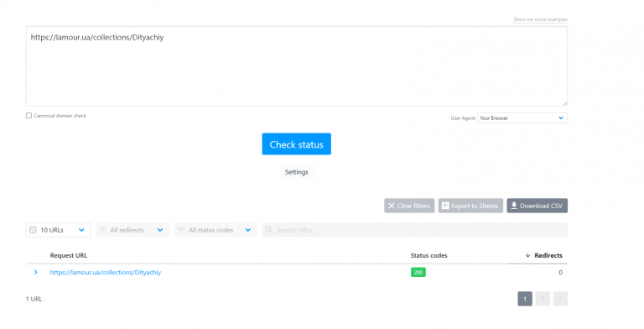
Task: Sort by the Status codes column header
Action: [x=428, y=255]
